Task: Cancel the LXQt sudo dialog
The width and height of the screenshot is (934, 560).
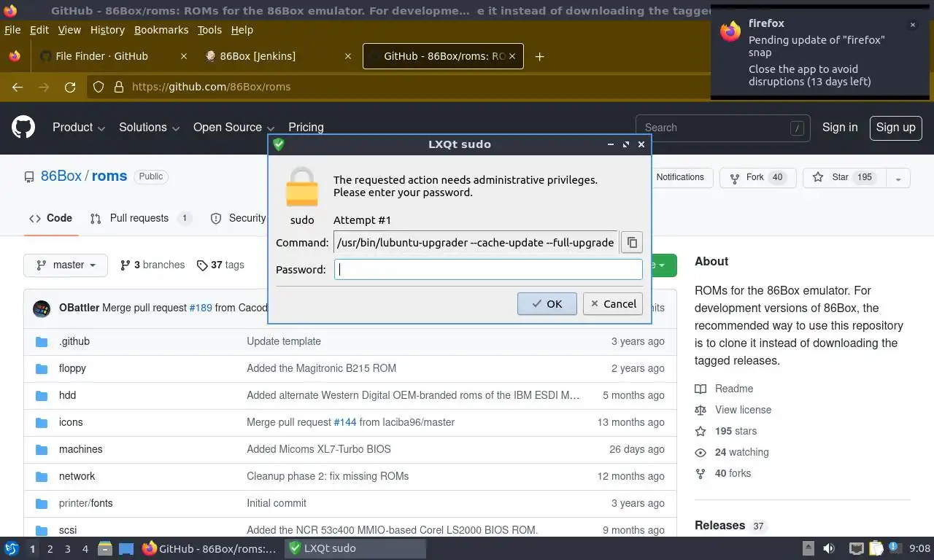Action: coord(613,304)
